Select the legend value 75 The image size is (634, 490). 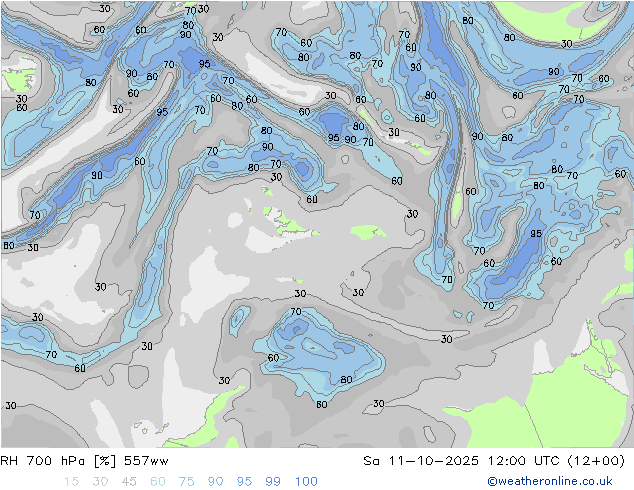pos(186,481)
